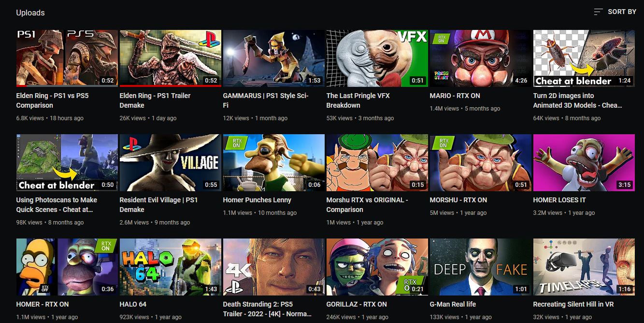Open The Last Pringle VFX Breakdown title
Viewport: 644px width, 323px height.
[358, 100]
